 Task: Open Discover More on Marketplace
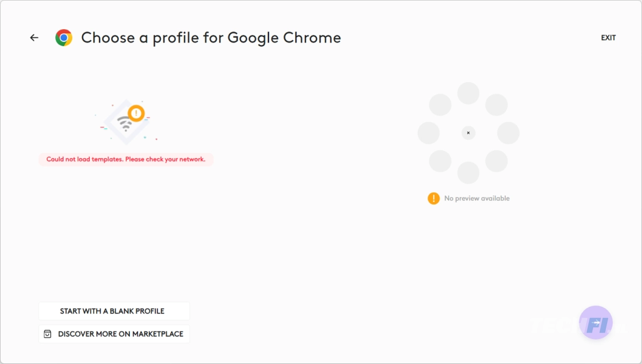click(114, 334)
